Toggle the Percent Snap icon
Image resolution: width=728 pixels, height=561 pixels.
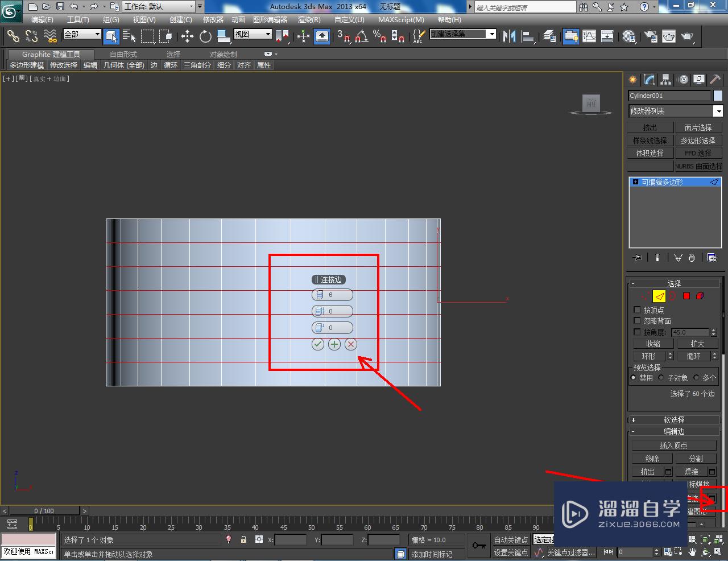379,36
